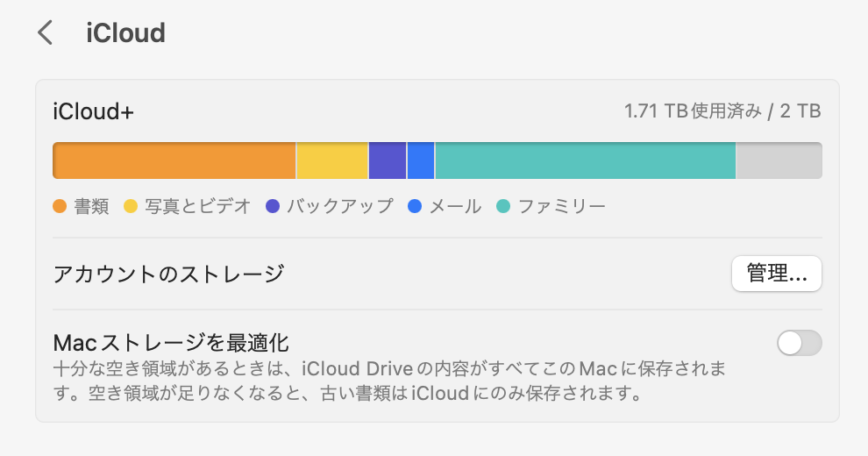Screen dimensions: 868x456
Task: Click the iCloud+ plan heading
Action: 93,111
